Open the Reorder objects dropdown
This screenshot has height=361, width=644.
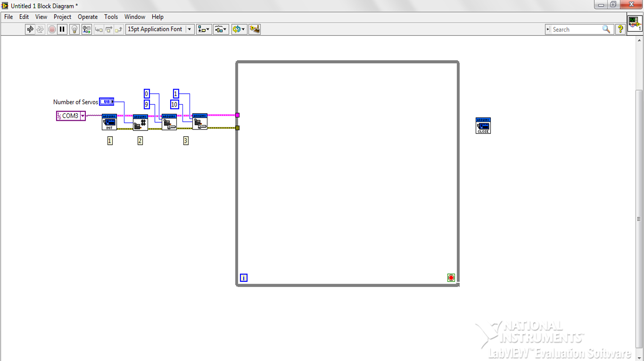[x=239, y=29]
